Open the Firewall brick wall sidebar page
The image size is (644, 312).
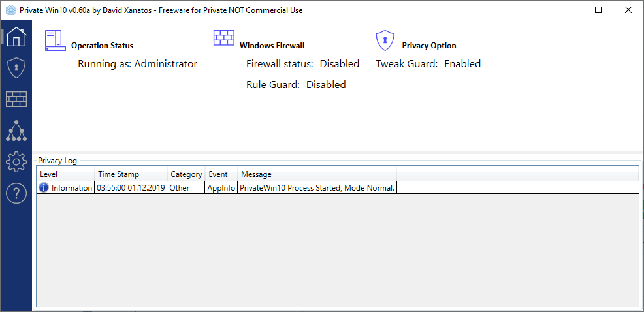click(16, 99)
